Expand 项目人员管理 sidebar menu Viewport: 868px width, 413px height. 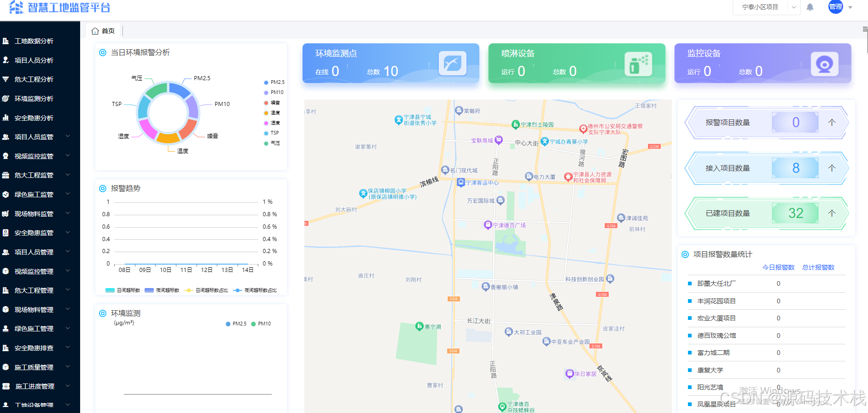click(68, 252)
